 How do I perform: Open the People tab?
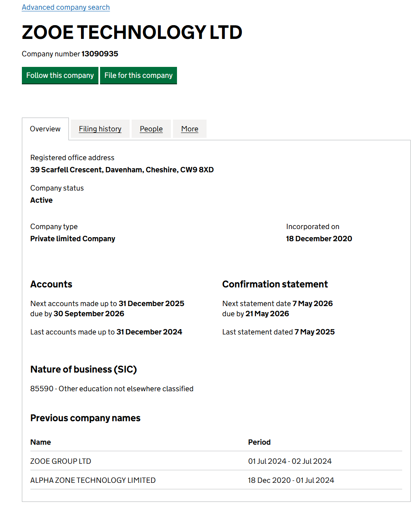click(x=151, y=129)
